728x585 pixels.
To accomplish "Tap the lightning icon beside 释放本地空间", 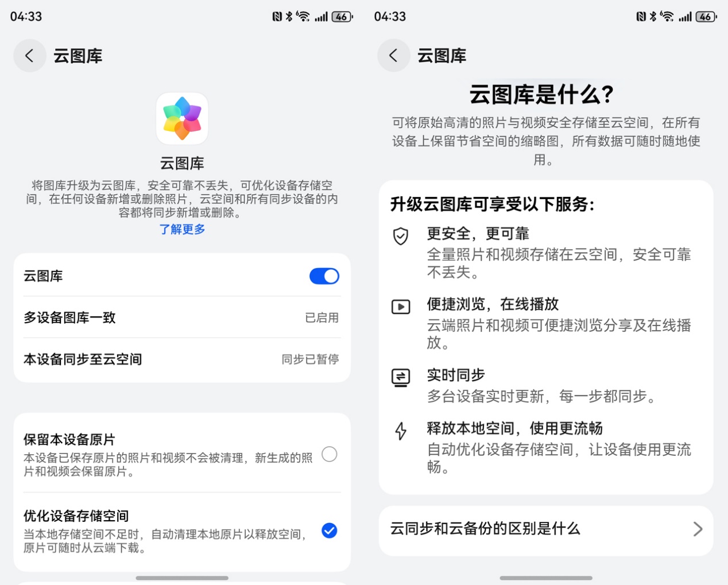I will (401, 431).
